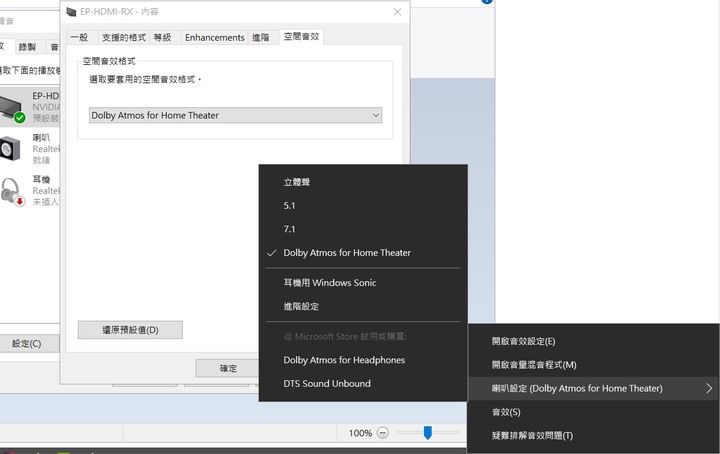Image resolution: width=720 pixels, height=454 pixels.
Task: Click the 選取要套用的空間音效格式 label
Action: coord(145,79)
